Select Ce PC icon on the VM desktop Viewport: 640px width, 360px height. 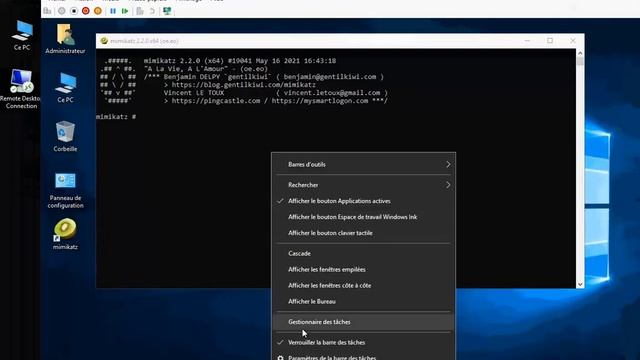[x=65, y=87]
